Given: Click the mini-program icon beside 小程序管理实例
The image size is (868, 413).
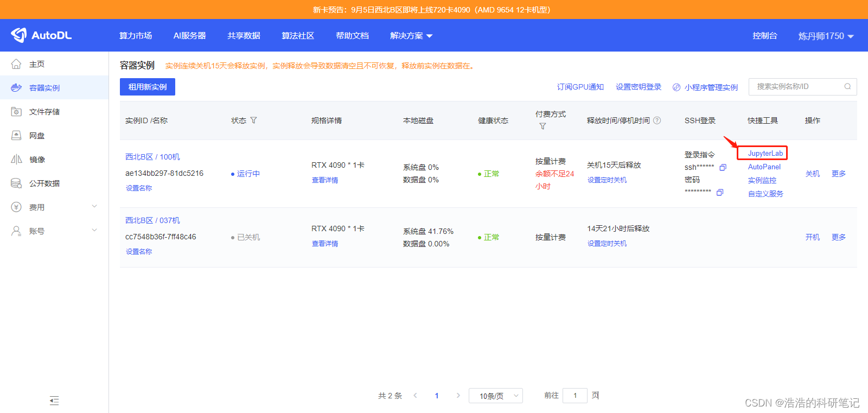Looking at the screenshot, I should click(676, 87).
